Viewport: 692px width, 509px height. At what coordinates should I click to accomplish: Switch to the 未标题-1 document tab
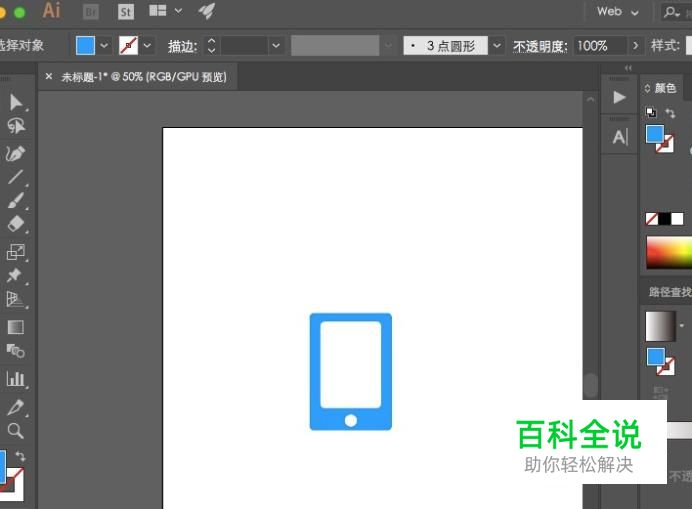pos(144,77)
